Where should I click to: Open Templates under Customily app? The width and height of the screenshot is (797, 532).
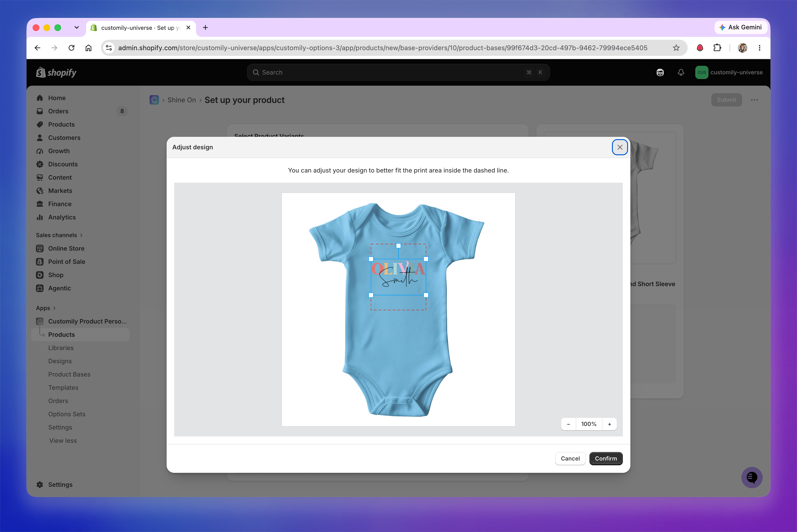coord(63,387)
